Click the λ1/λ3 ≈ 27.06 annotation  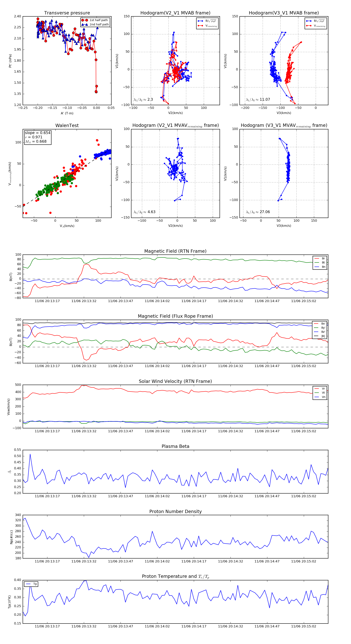(x=258, y=212)
